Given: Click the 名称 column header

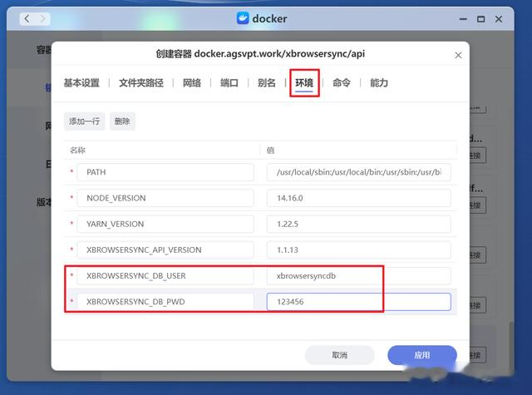Looking at the screenshot, I should tap(77, 150).
